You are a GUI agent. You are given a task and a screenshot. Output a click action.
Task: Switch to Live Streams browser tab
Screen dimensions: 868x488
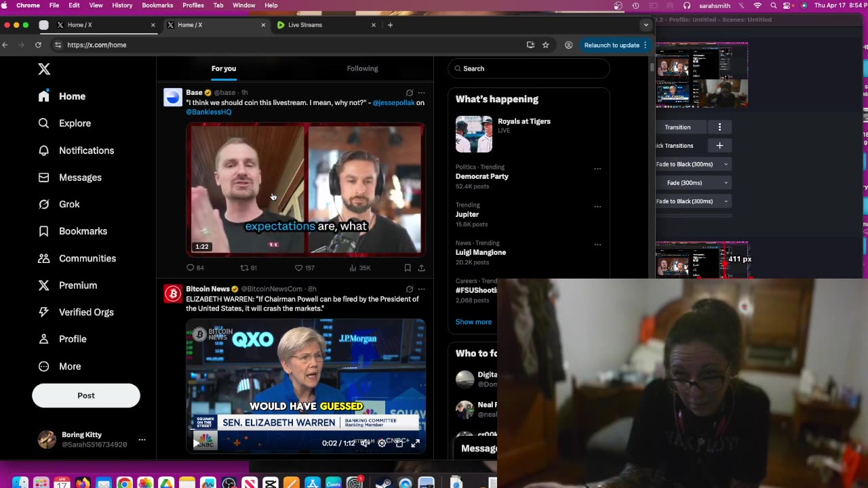(325, 25)
